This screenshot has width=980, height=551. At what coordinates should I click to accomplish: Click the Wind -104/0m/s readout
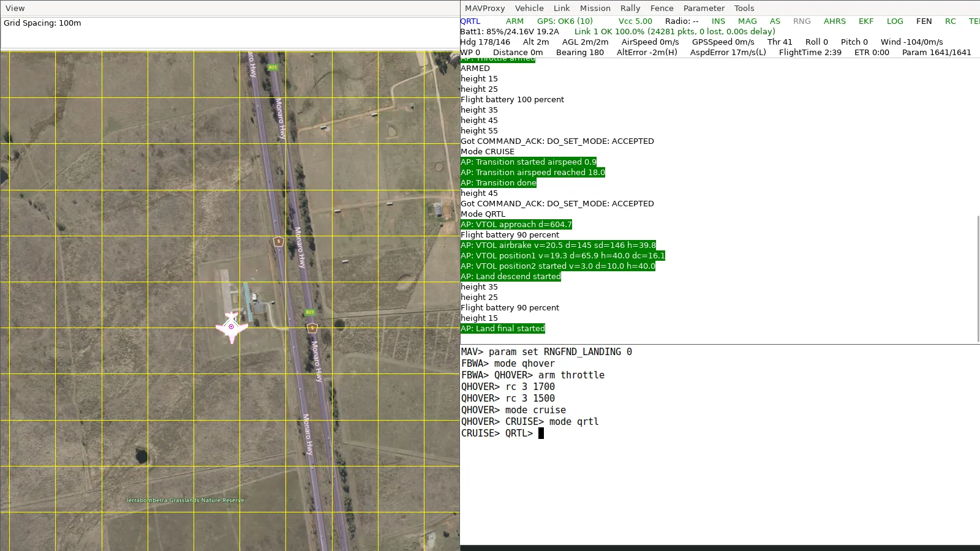[x=911, y=42]
